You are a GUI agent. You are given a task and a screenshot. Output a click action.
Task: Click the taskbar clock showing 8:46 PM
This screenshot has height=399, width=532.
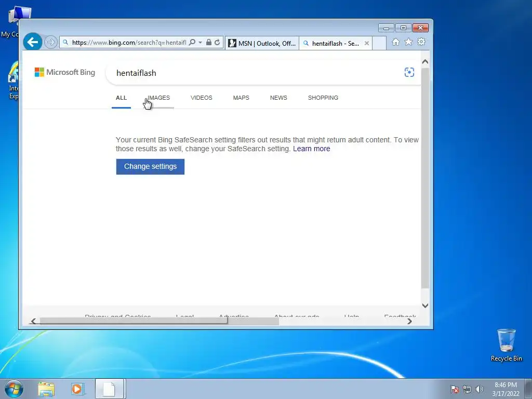click(506, 389)
